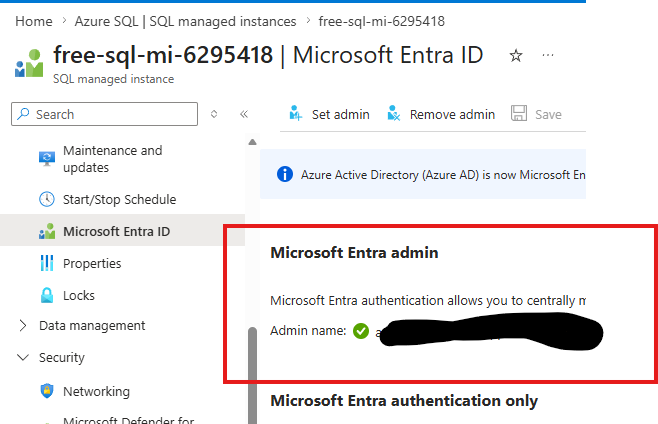658x424 pixels.
Task: Click the Networking shield icon
Action: pyautogui.click(x=47, y=391)
